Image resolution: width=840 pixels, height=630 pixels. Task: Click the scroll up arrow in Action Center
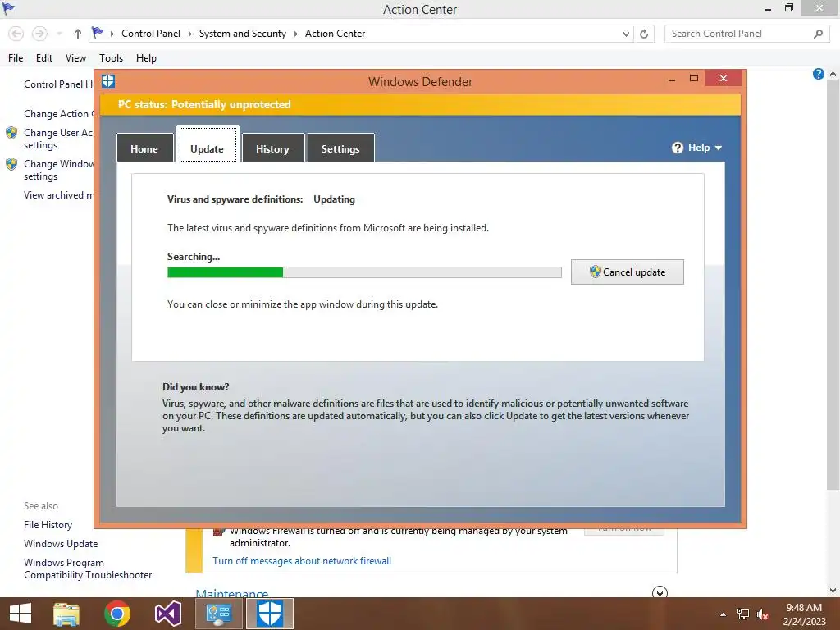point(833,74)
